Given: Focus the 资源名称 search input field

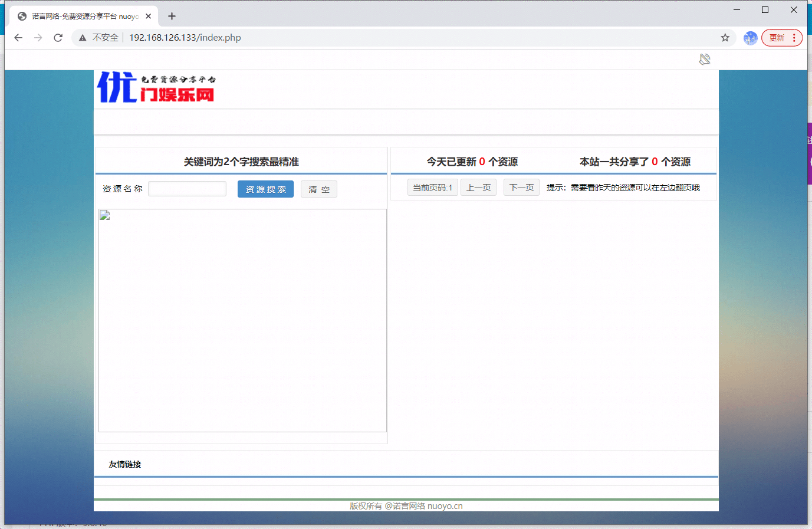Looking at the screenshot, I should click(x=188, y=189).
